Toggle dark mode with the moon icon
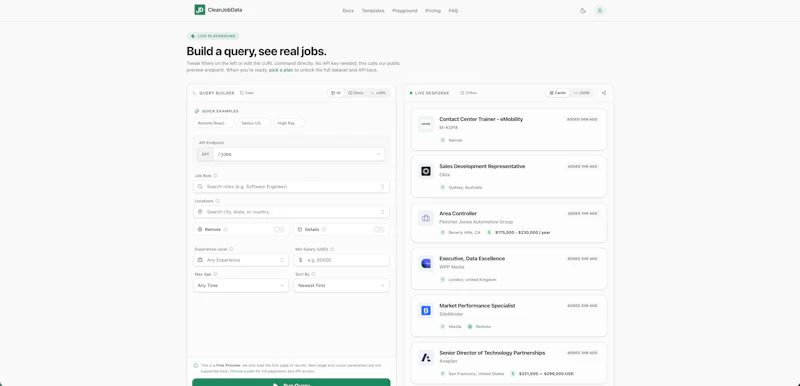Screen dimensions: 800x386 pos(583,11)
